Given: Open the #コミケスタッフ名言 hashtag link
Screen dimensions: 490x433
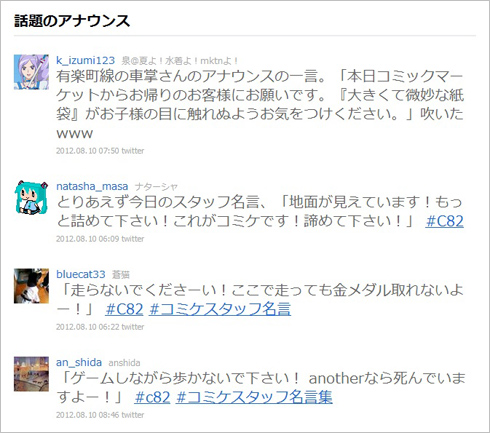Looking at the screenshot, I should [220, 309].
